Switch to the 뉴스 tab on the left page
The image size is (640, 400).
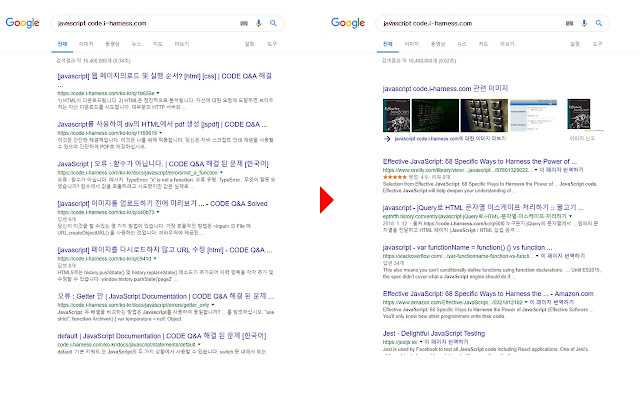point(136,44)
